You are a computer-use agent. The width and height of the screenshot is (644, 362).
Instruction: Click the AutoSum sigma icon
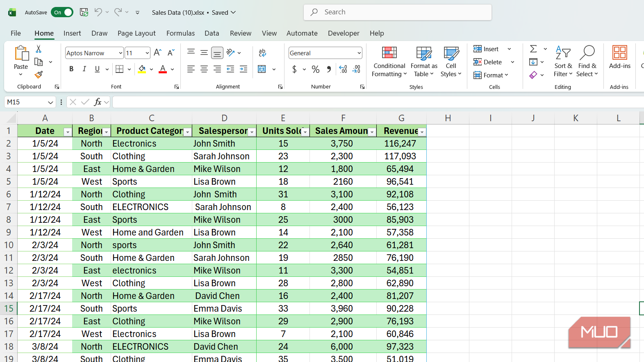[533, 49]
